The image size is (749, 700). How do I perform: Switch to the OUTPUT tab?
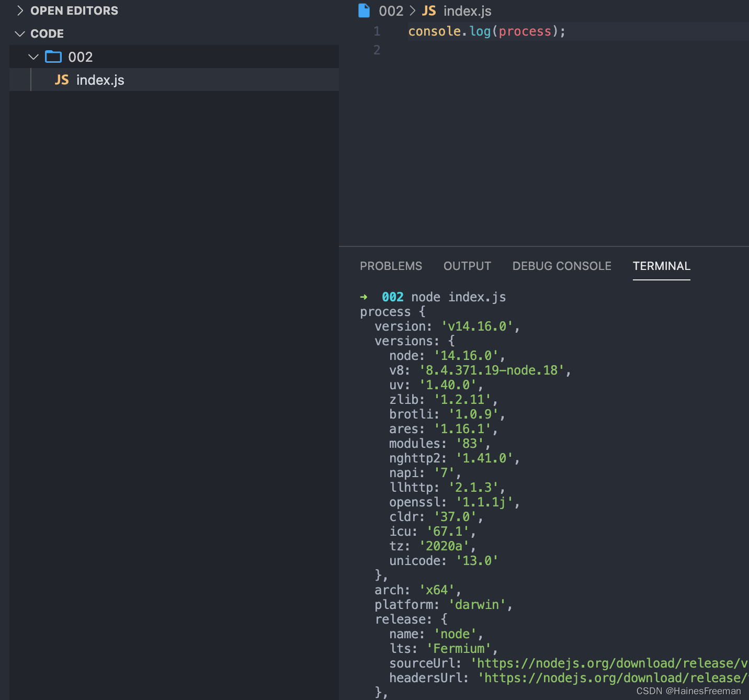click(467, 266)
